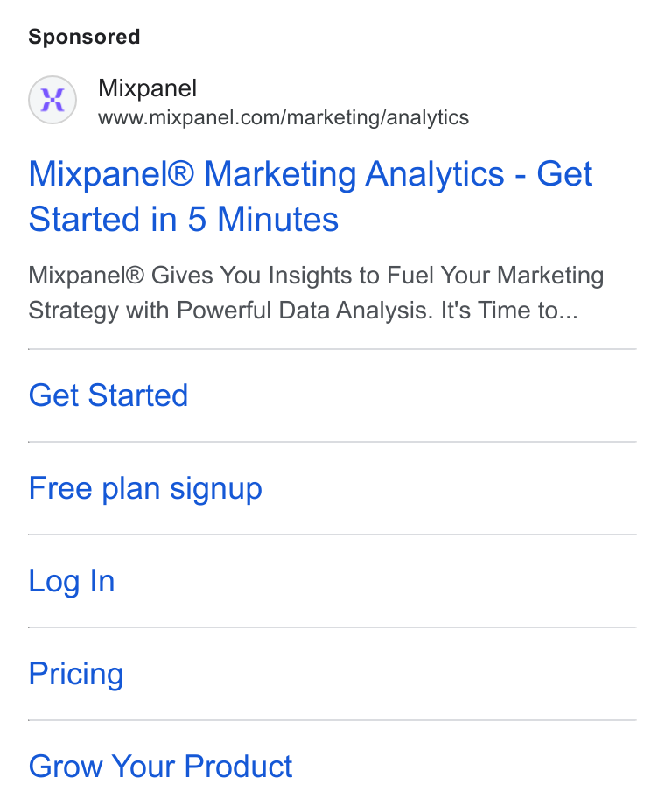Click the ad description starting 'Mixpanel® Gives You'
This screenshot has width=665, height=812.
[x=316, y=293]
